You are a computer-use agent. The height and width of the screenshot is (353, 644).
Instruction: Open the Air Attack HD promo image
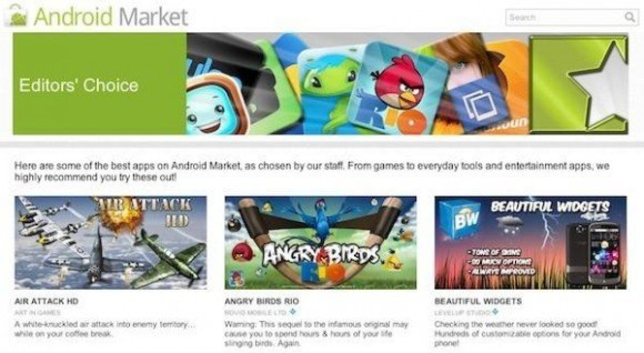(x=111, y=242)
